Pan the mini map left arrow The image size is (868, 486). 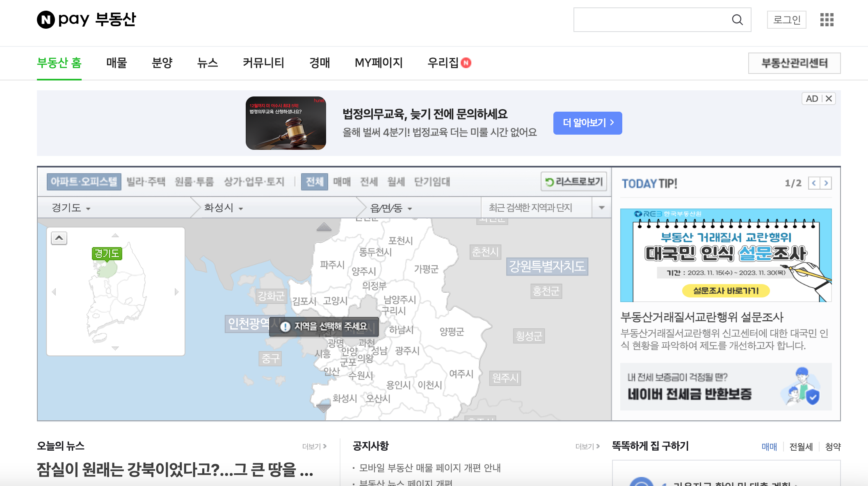pos(54,292)
